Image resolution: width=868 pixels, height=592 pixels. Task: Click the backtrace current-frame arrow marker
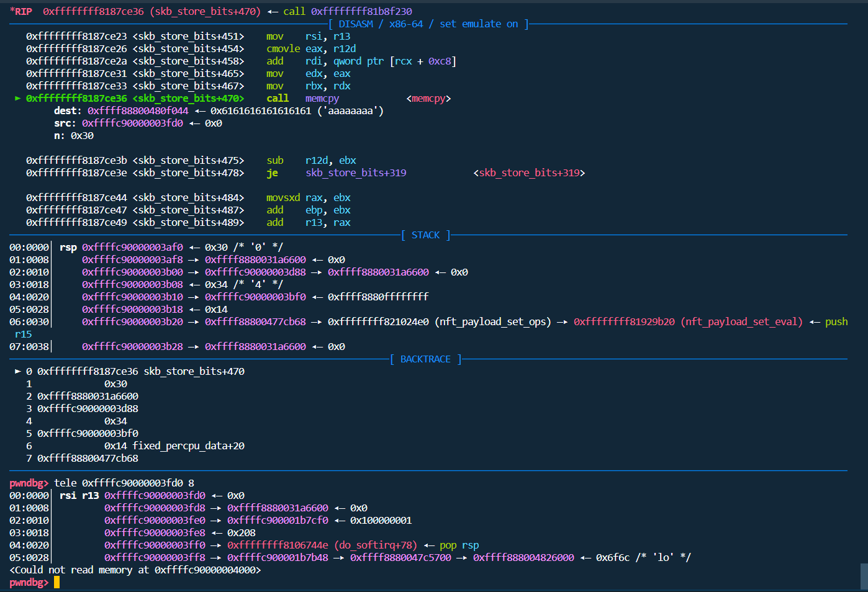click(18, 371)
